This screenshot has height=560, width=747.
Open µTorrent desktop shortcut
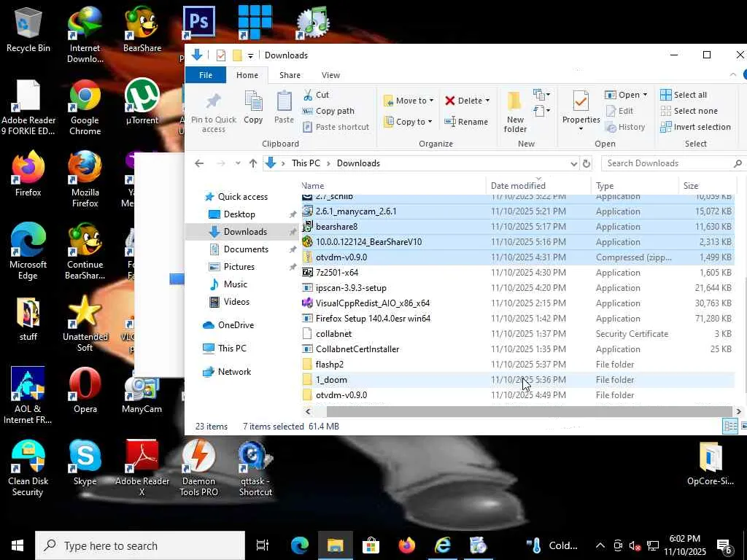coord(142,101)
